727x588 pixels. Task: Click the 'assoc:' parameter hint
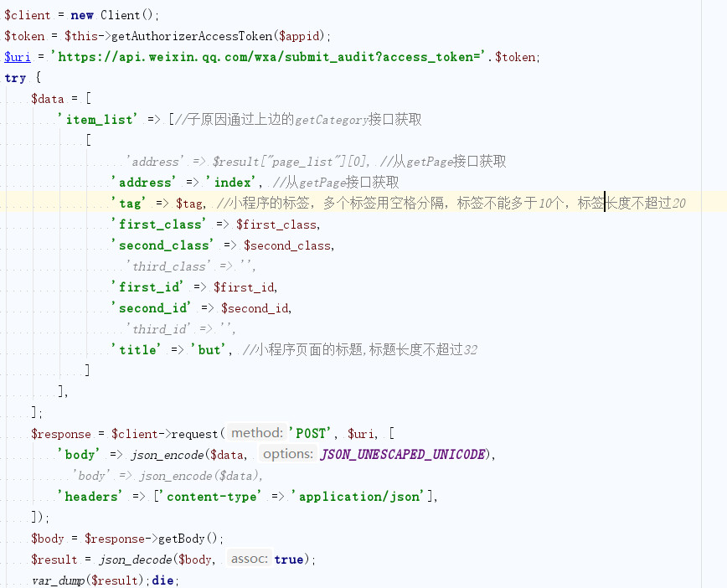tap(249, 559)
